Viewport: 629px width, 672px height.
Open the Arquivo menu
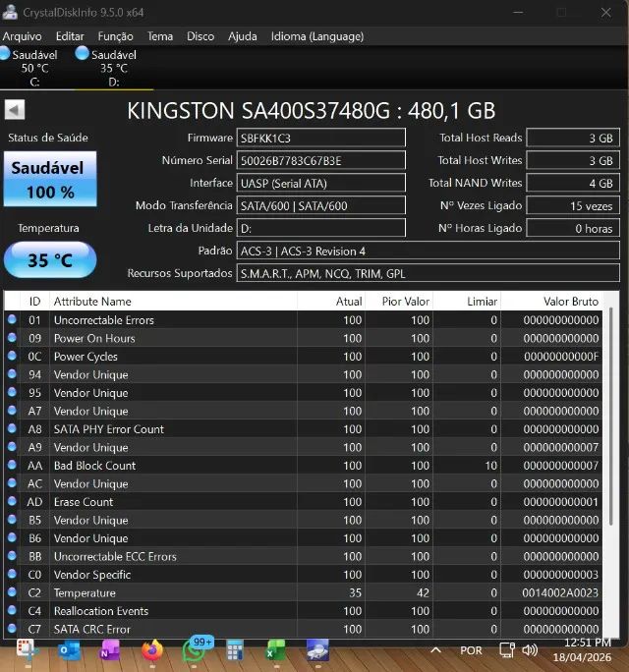(22, 36)
